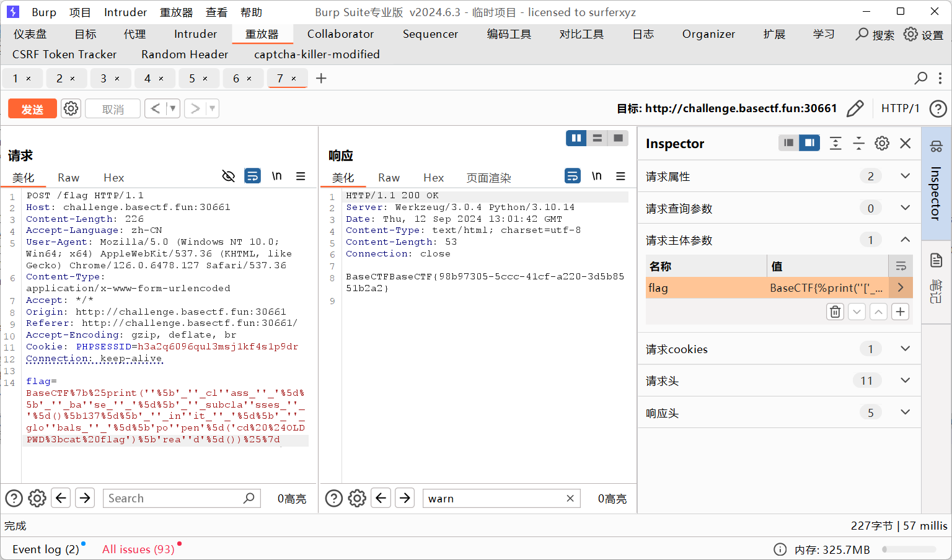Click the Cancel request button
This screenshot has height=560, width=952.
click(x=113, y=109)
